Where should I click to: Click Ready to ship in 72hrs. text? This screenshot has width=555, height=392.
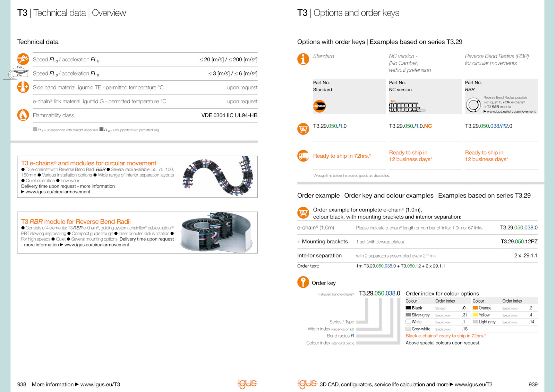342,156
